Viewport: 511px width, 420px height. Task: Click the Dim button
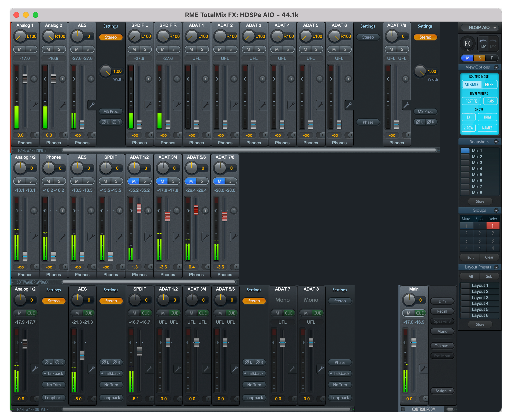442,301
